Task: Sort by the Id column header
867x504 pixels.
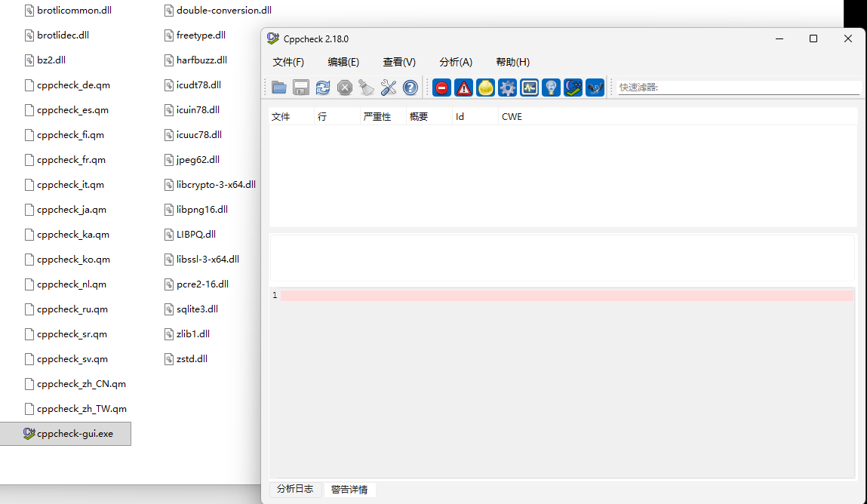Action: coord(475,117)
